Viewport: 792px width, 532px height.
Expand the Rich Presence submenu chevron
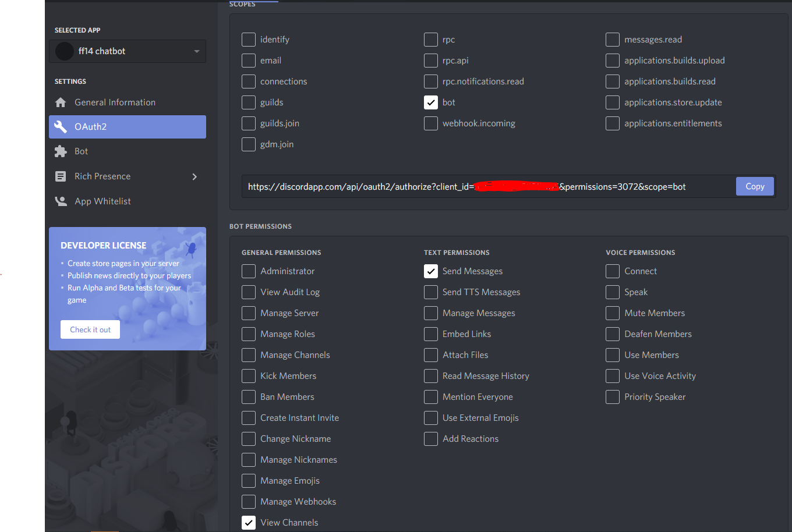coord(195,176)
